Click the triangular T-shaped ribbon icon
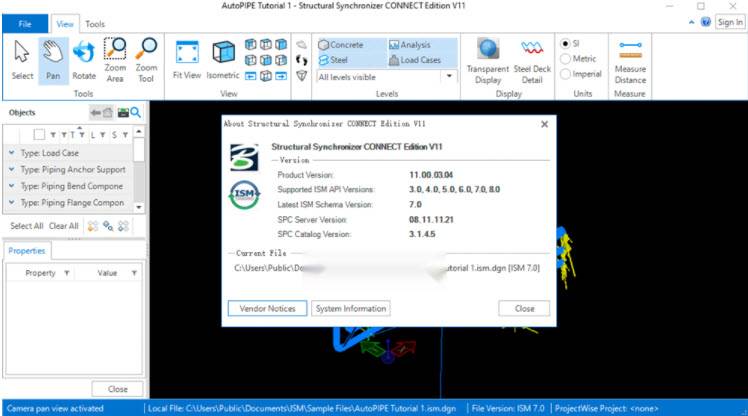Image resolution: width=748 pixels, height=416 pixels. tap(301, 76)
